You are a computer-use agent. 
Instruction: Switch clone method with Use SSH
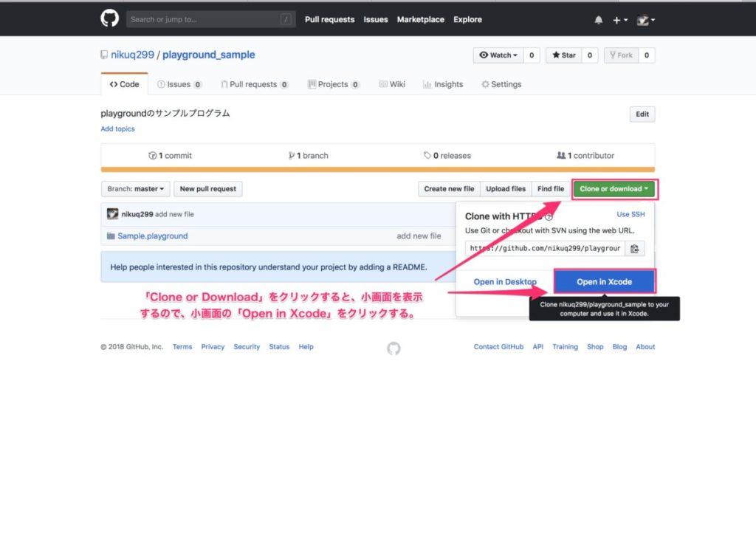[630, 214]
